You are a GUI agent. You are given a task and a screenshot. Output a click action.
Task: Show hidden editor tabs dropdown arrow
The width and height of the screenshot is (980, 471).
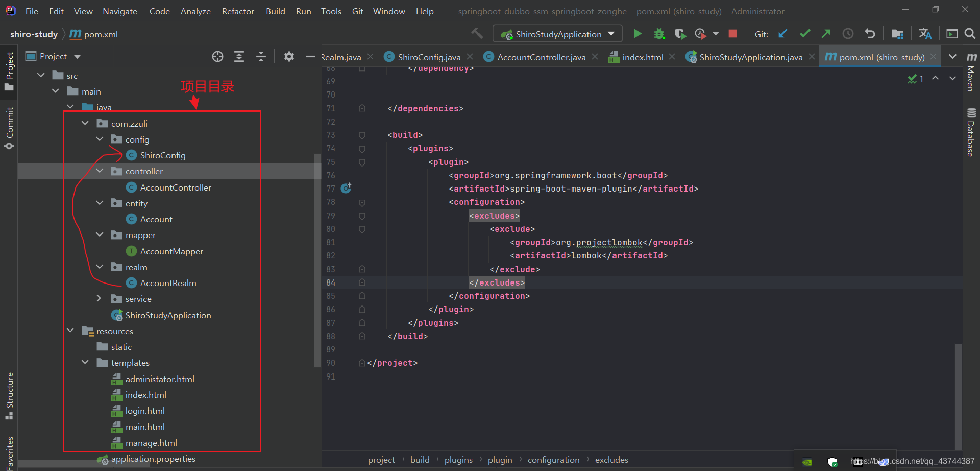952,57
